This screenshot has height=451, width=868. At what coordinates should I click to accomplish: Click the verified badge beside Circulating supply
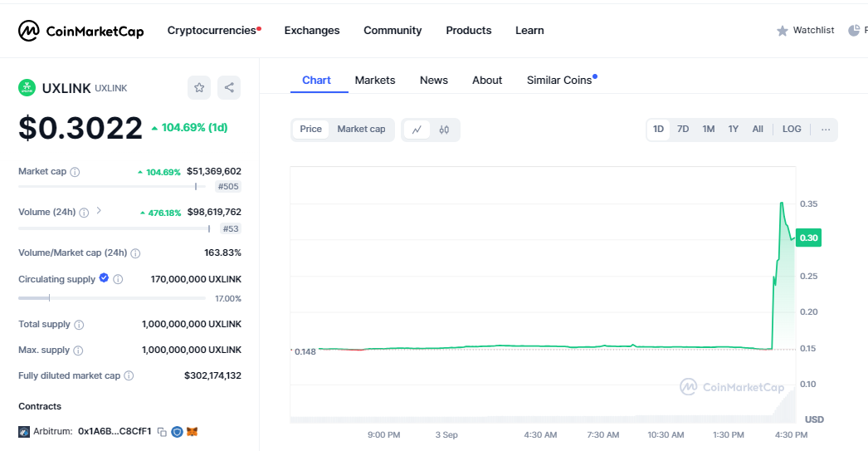coord(104,278)
